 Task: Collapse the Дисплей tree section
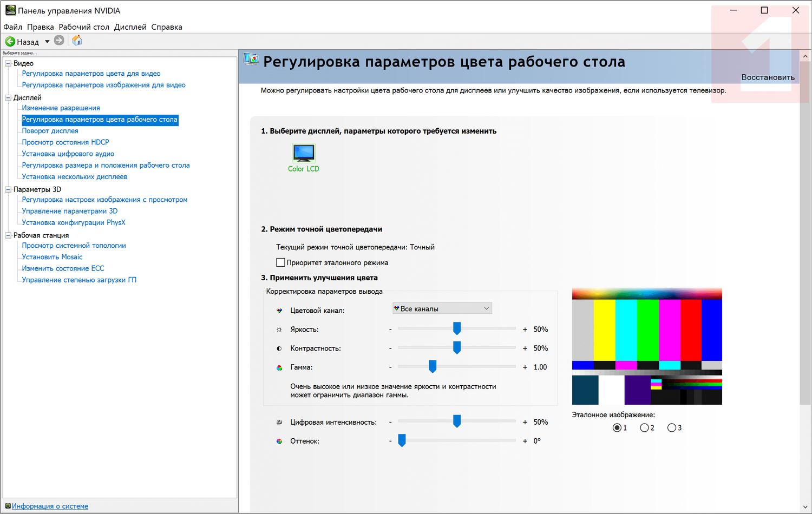8,98
